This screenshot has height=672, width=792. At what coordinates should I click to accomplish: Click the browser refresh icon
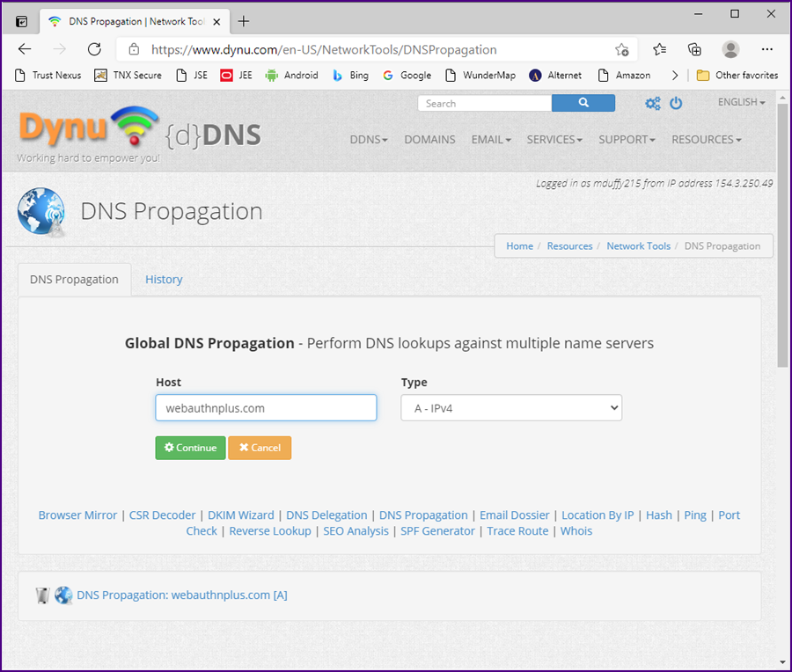(94, 49)
